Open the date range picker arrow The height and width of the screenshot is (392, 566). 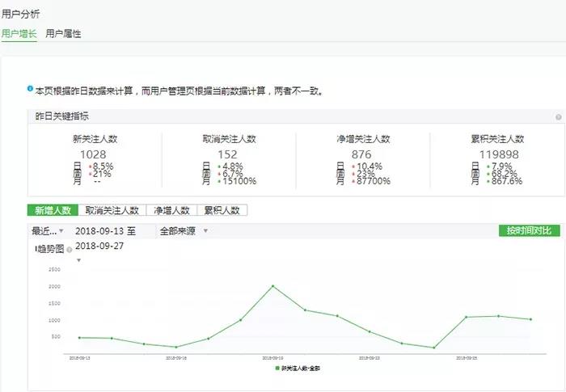78,260
